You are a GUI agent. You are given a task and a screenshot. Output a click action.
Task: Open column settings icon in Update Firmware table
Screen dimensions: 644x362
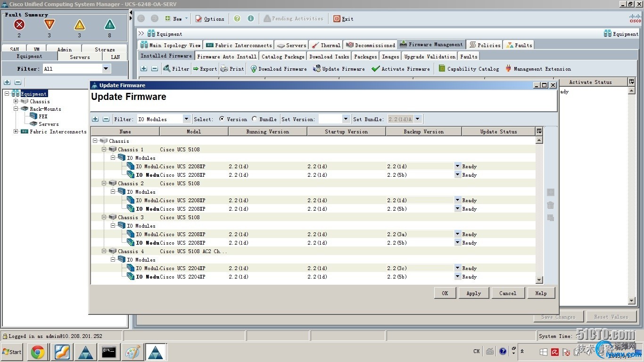coord(539,131)
